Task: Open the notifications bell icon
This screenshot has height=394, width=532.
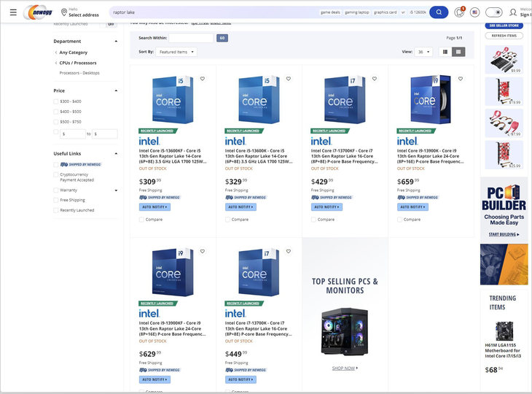Action: point(459,12)
